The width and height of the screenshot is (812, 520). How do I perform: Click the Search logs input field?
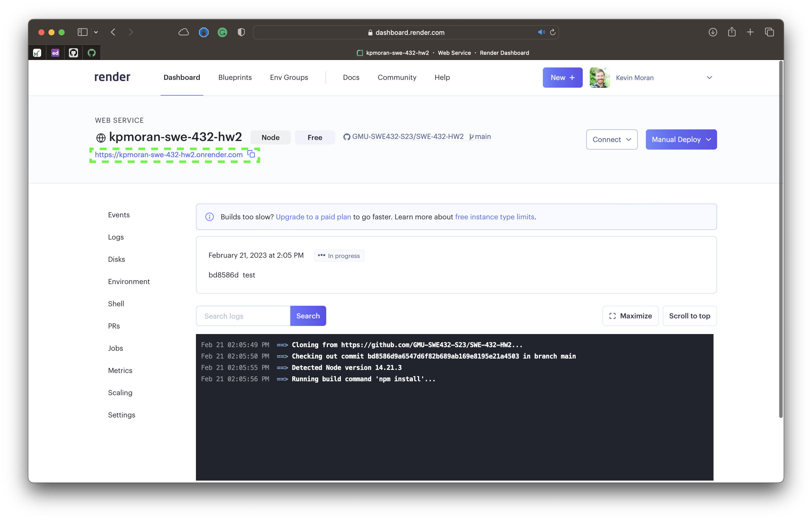pos(243,316)
